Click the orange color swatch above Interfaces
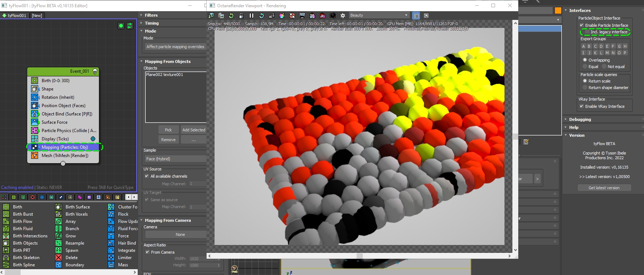 558,10
